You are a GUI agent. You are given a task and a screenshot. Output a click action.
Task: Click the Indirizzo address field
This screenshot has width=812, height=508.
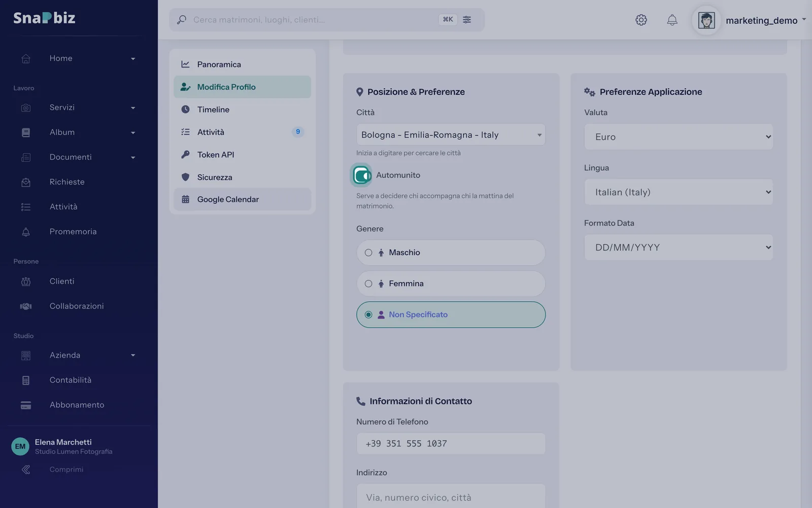point(451,496)
